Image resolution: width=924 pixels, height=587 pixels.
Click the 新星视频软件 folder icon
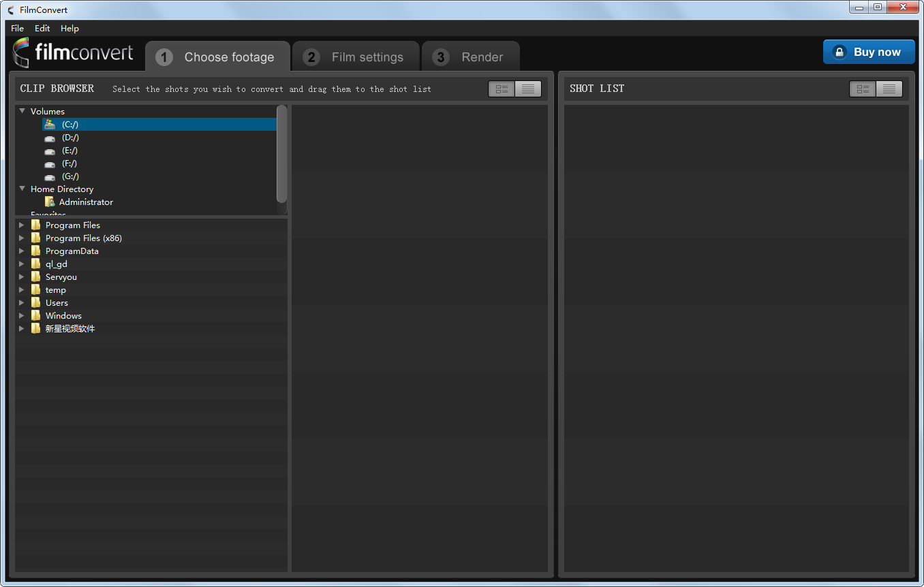coord(35,328)
